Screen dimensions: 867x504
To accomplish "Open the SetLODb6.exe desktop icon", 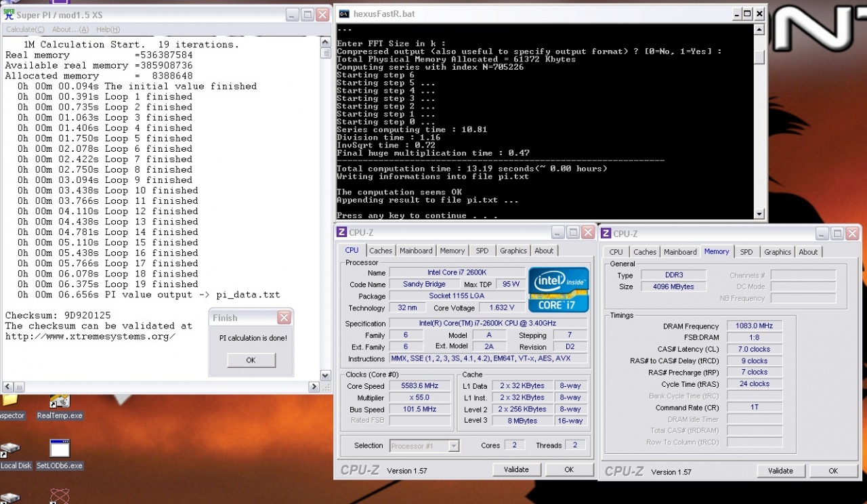I will coord(60,449).
